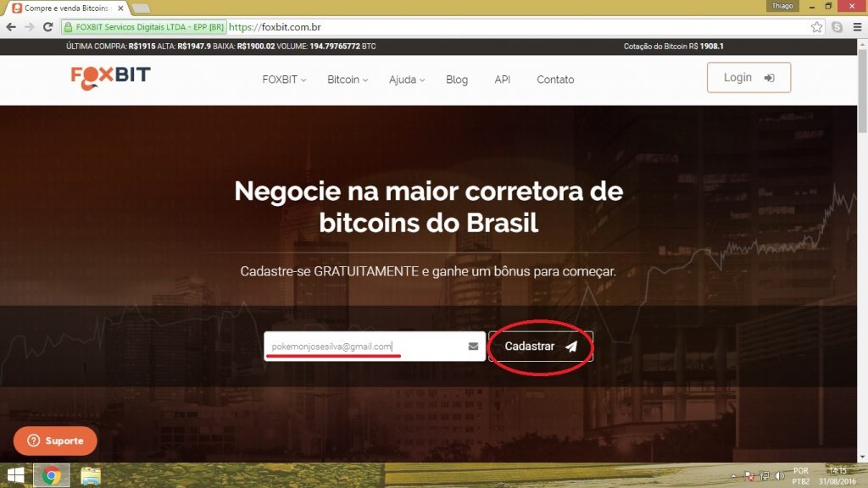Screen dimensions: 868x488
Task: Expand the Ajuda dropdown menu
Action: [x=407, y=80]
